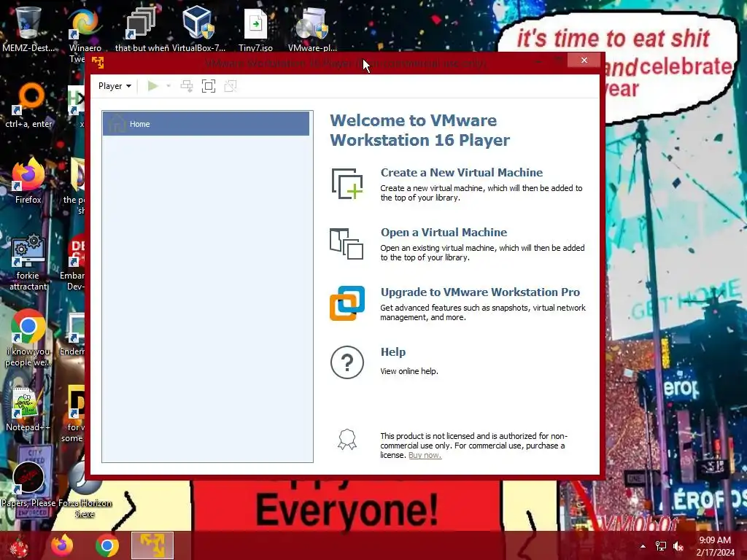Launch Chrome from the taskbar
This screenshot has height=560, width=747.
107,545
